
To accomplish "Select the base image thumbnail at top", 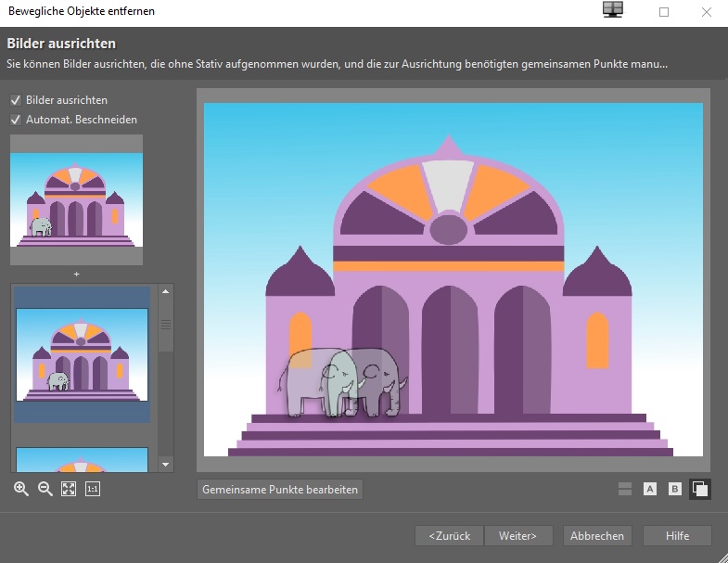I will click(76, 199).
